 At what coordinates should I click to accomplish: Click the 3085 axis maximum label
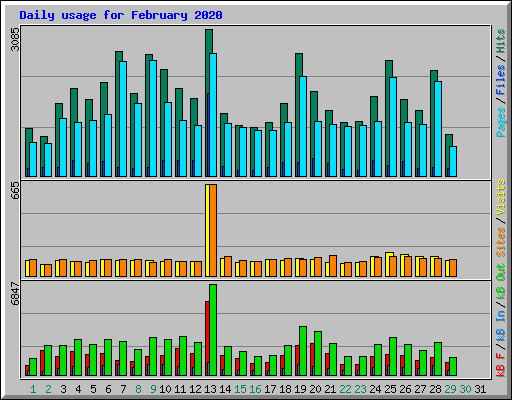pos(15,39)
